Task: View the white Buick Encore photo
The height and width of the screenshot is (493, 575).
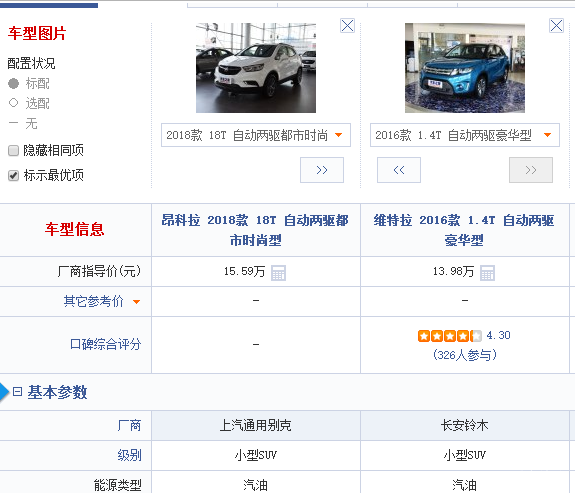Action: tap(256, 68)
